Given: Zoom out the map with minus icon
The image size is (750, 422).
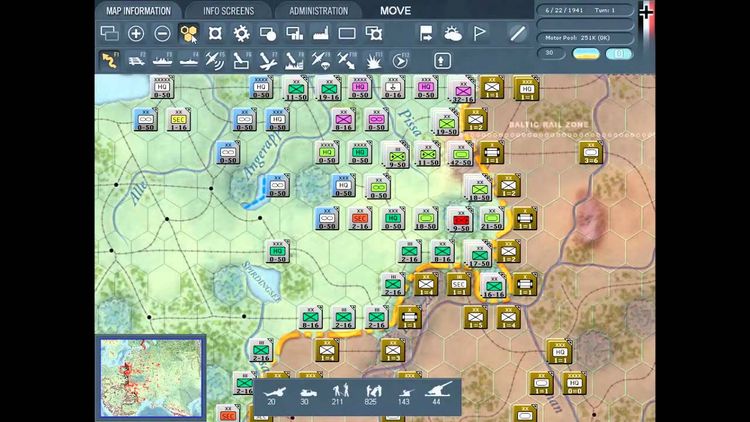Looking at the screenshot, I should [x=163, y=33].
